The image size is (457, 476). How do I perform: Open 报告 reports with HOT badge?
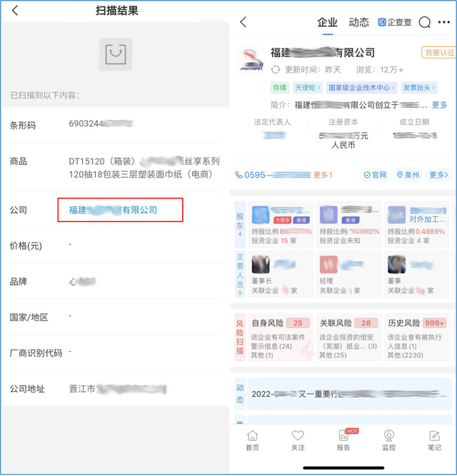click(343, 440)
